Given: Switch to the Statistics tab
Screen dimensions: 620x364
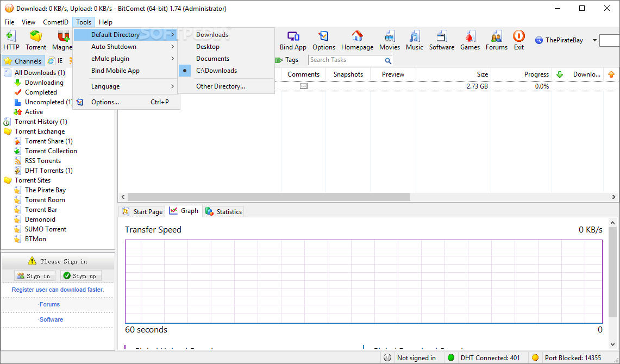Looking at the screenshot, I should pyautogui.click(x=224, y=211).
